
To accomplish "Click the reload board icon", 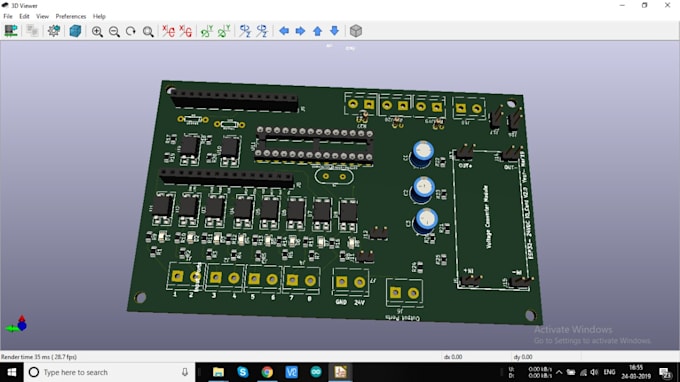I will pos(11,31).
